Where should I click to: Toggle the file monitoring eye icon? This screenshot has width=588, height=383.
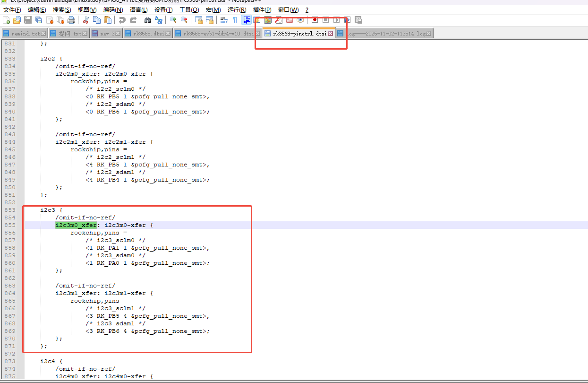click(300, 20)
